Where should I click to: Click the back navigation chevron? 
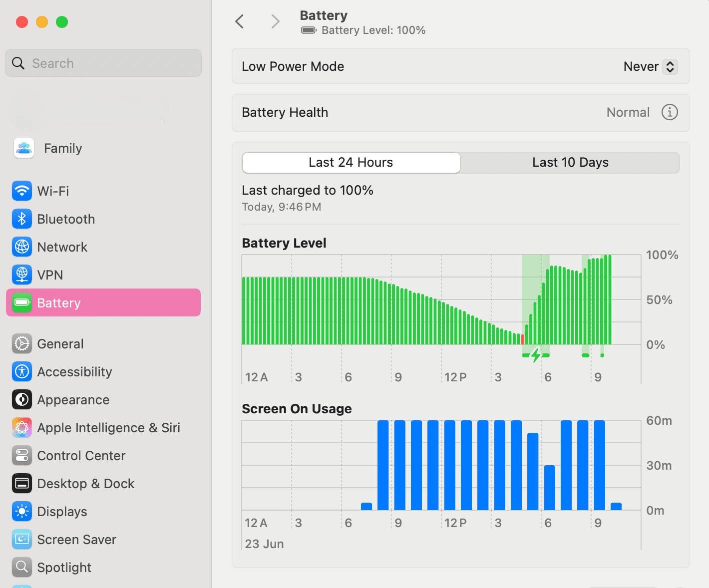(x=239, y=21)
